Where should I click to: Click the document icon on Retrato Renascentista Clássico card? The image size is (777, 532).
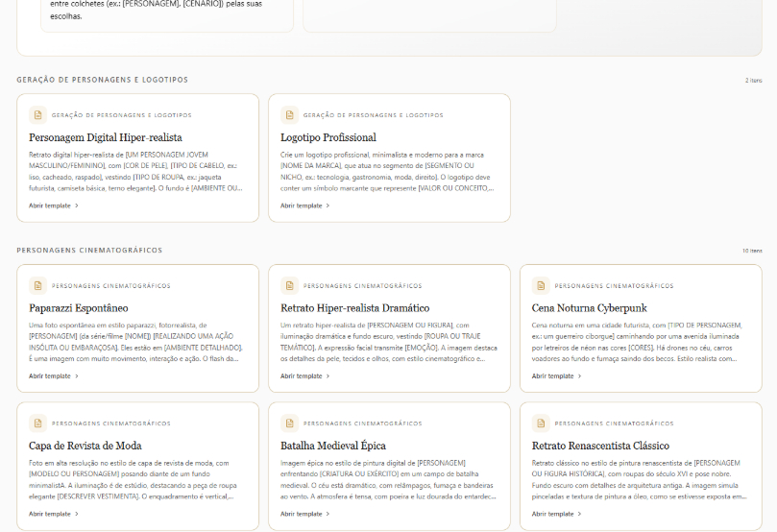click(x=541, y=423)
